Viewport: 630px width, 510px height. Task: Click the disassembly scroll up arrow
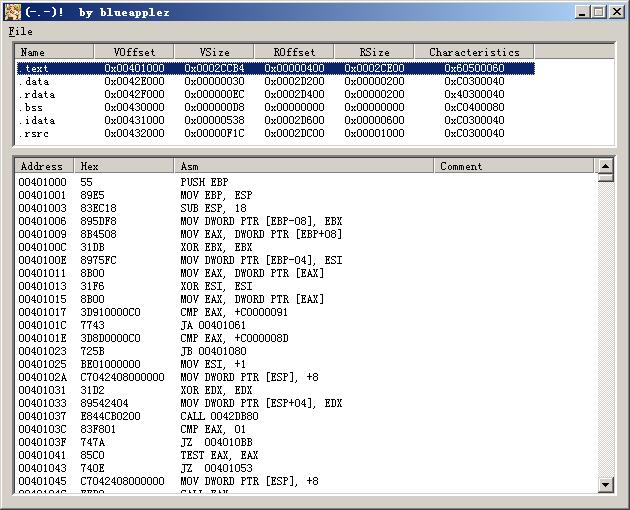tap(605, 166)
